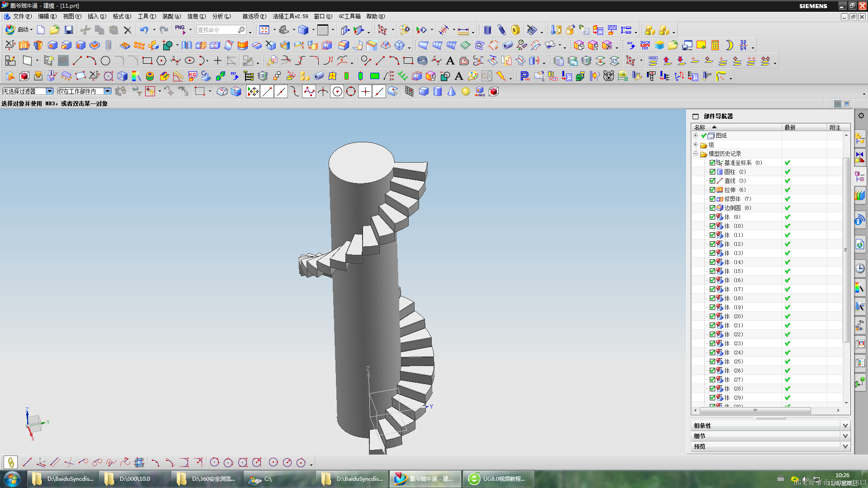The image size is (868, 488).
Task: Click the text 'A' curve tool icon
Action: point(450,61)
